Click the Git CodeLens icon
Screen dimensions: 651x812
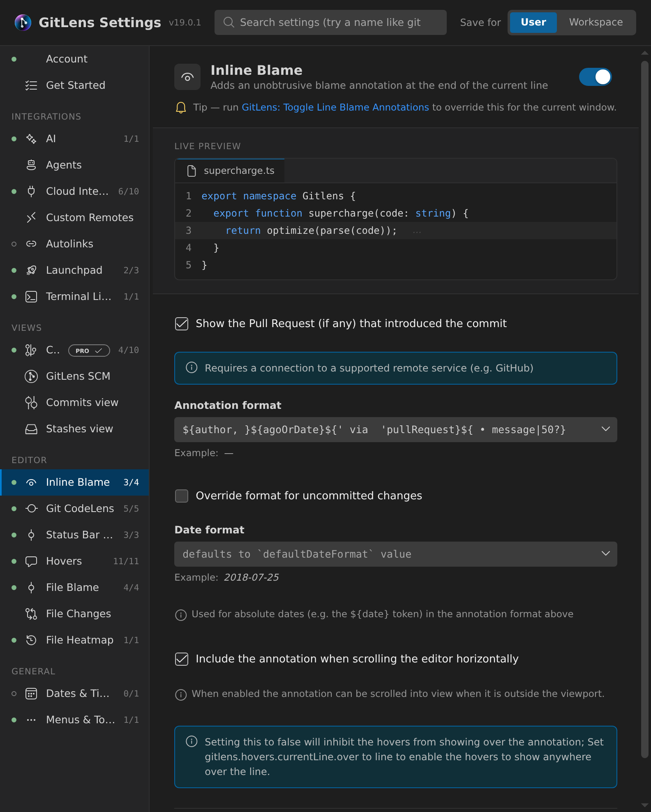click(31, 509)
